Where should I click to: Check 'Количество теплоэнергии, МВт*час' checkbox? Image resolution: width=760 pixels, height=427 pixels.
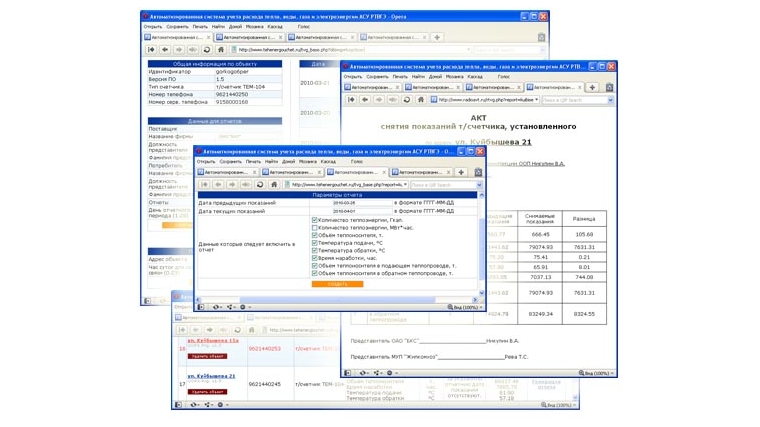pyautogui.click(x=315, y=227)
